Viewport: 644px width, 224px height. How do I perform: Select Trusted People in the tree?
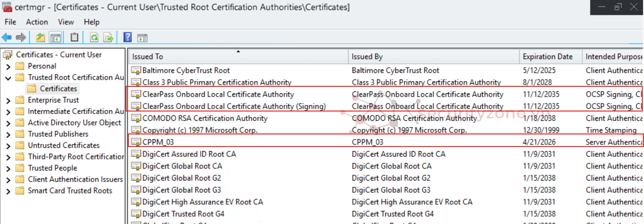click(52, 168)
